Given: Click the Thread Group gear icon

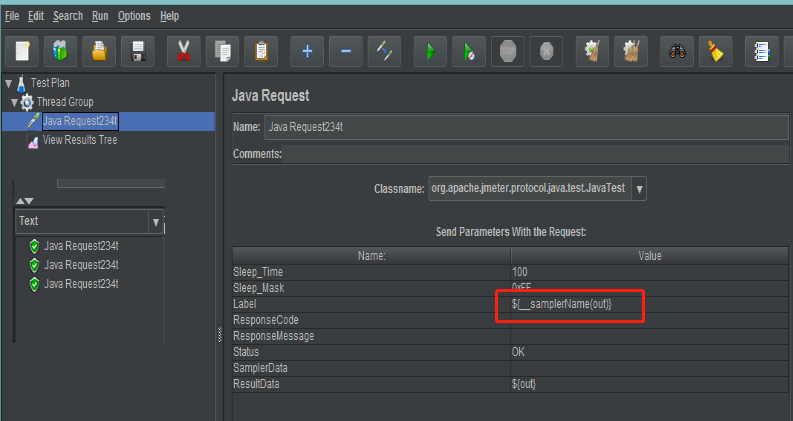Looking at the screenshot, I should [x=27, y=103].
